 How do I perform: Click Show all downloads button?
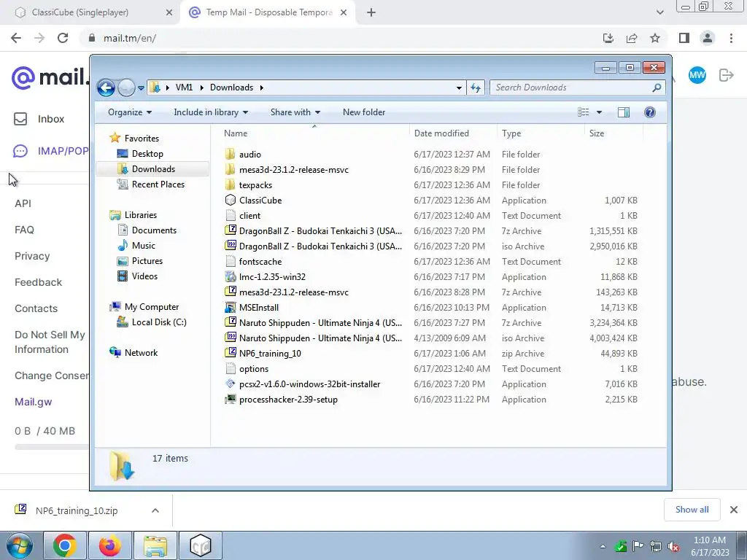[x=692, y=510]
